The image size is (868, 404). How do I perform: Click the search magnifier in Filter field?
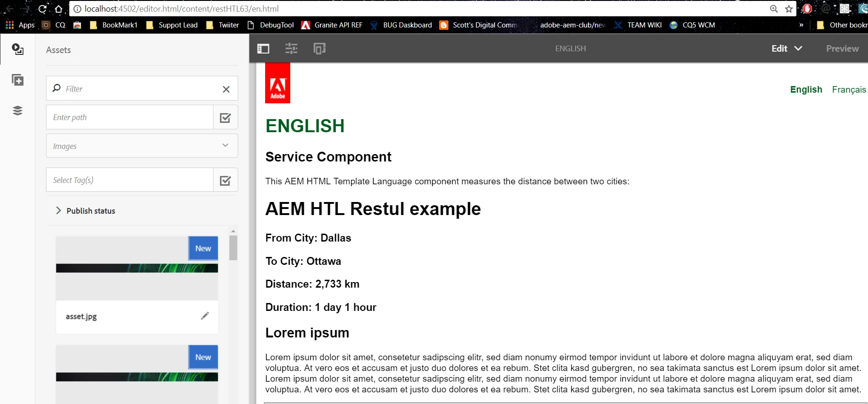pyautogui.click(x=57, y=88)
